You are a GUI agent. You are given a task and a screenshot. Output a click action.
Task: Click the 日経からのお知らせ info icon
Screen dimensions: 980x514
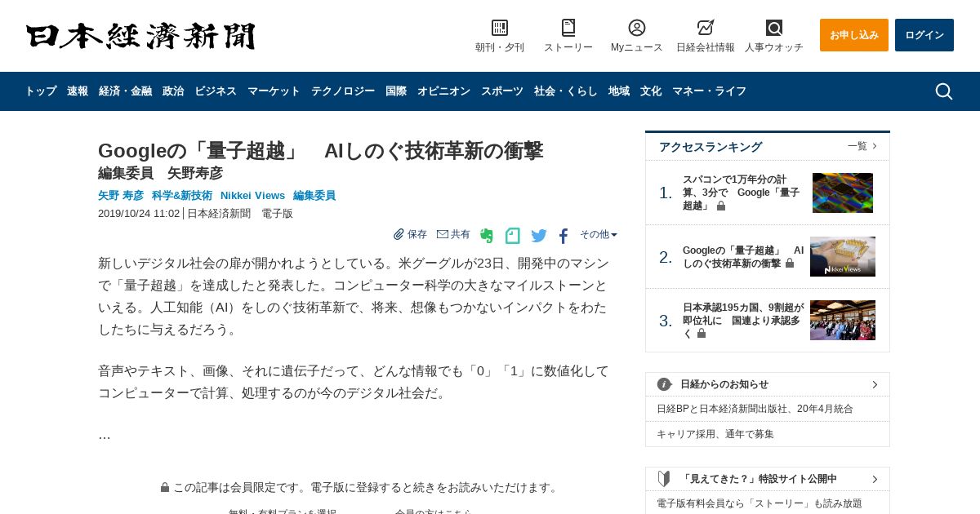click(x=665, y=384)
